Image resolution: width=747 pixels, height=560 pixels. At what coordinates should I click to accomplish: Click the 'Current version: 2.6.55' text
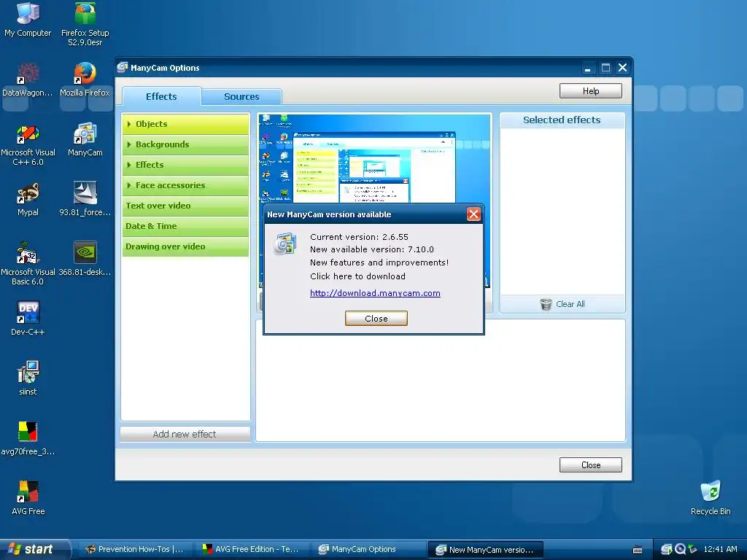[359, 237]
